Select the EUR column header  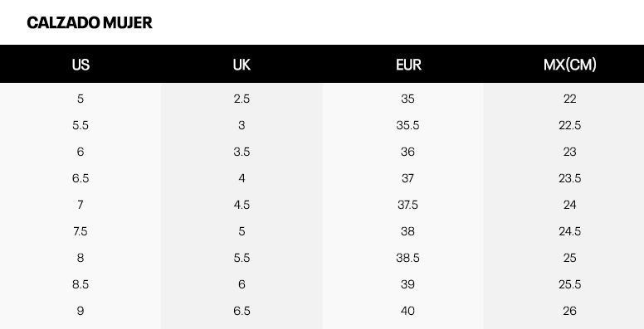point(408,65)
